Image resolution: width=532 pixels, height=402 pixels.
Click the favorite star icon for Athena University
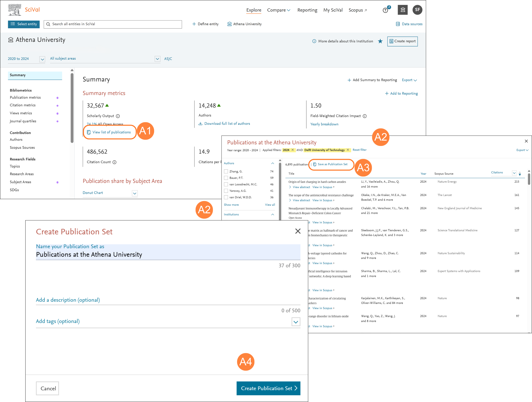(380, 41)
